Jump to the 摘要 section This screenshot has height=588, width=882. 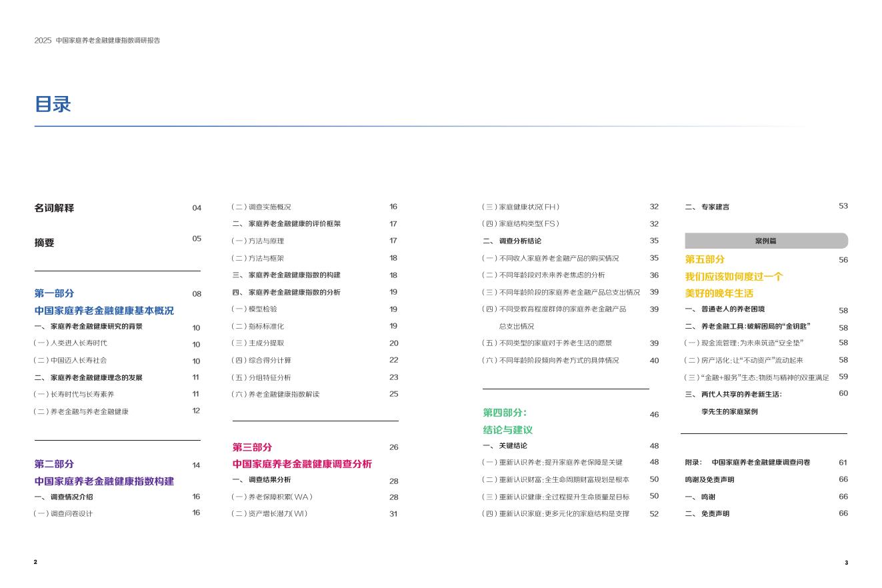pos(44,243)
